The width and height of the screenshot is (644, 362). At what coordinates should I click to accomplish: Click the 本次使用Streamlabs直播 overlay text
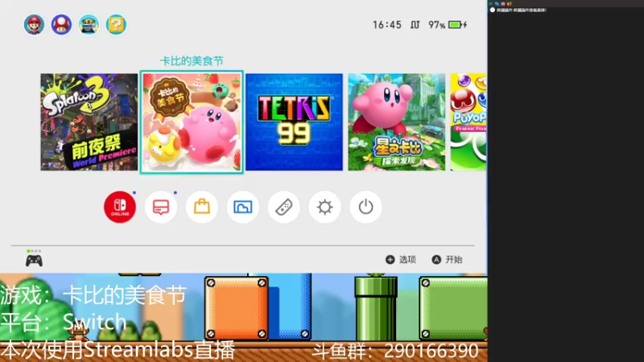click(118, 350)
